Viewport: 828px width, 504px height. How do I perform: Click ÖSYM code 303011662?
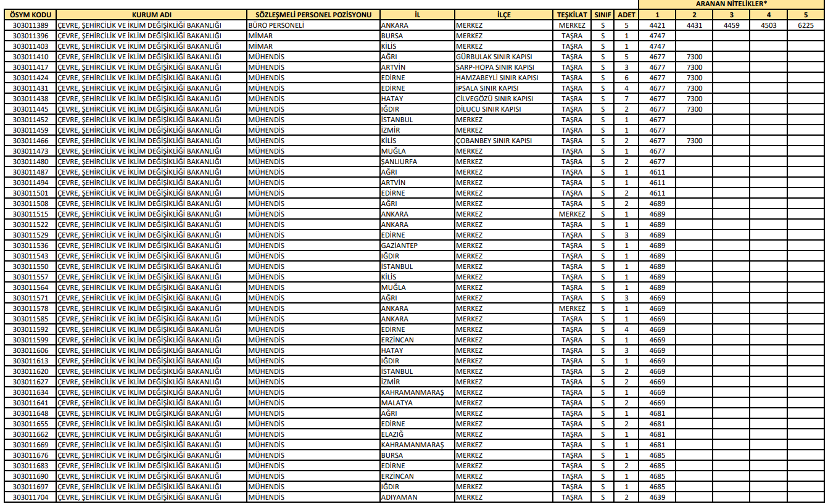(30, 434)
